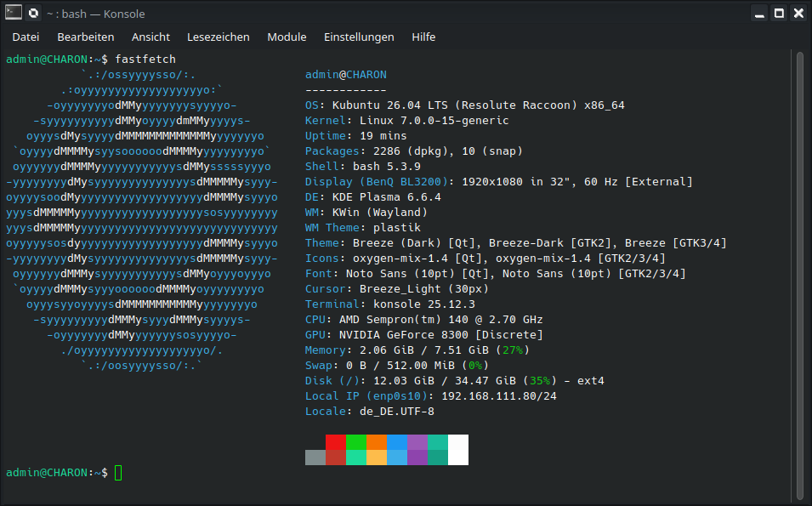812x506 pixels.
Task: Maximize the Konsole window
Action: pyautogui.click(x=779, y=13)
